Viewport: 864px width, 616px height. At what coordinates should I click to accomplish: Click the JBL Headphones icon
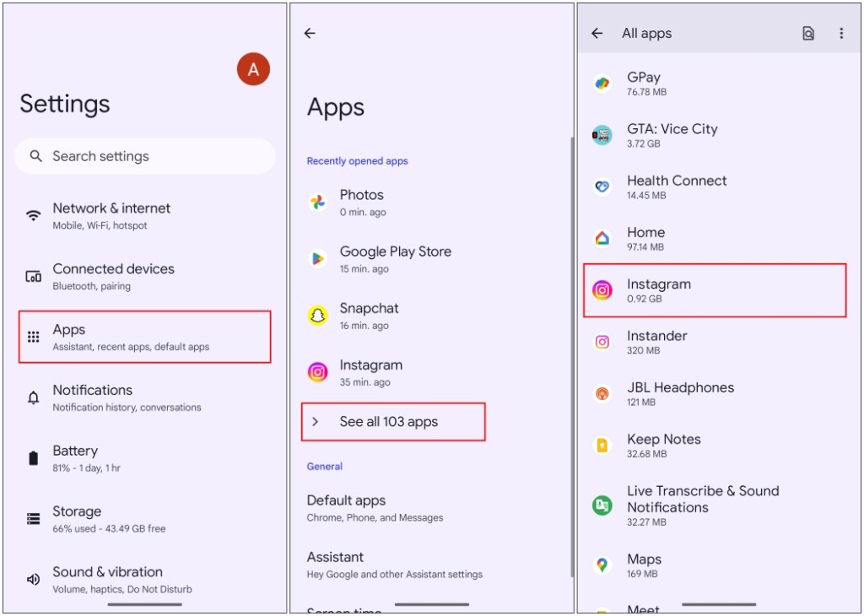[602, 394]
